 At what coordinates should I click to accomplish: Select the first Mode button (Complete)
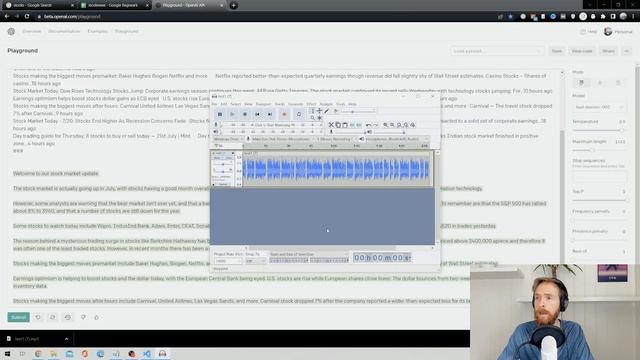click(x=582, y=83)
